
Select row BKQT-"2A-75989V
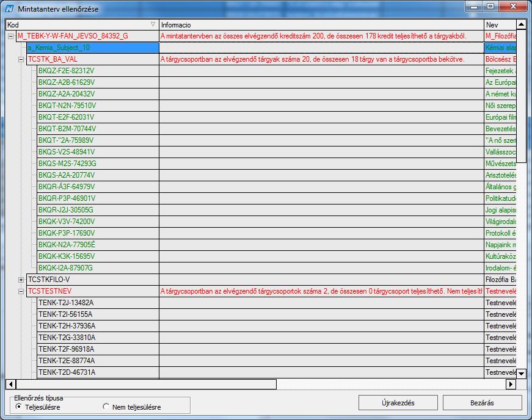coord(98,140)
